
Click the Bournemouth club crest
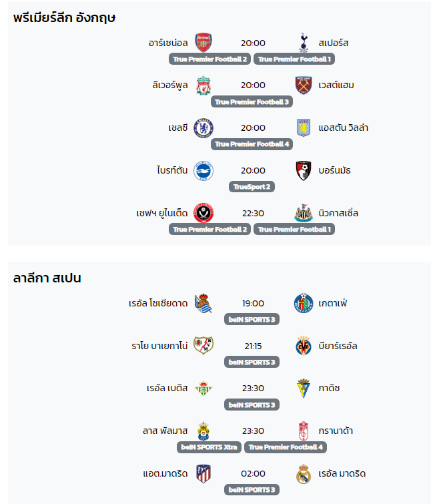304,171
